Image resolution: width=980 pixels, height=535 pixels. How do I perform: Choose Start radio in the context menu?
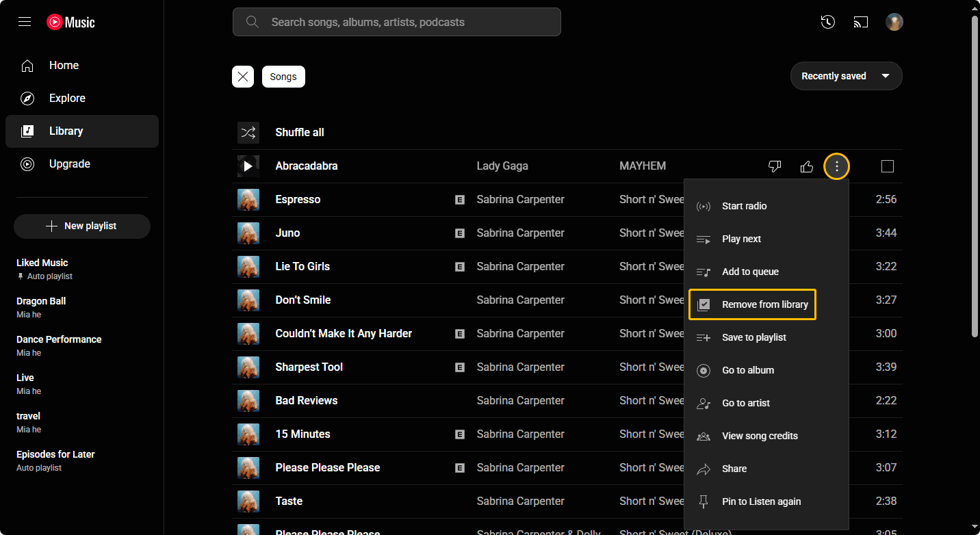click(x=766, y=206)
